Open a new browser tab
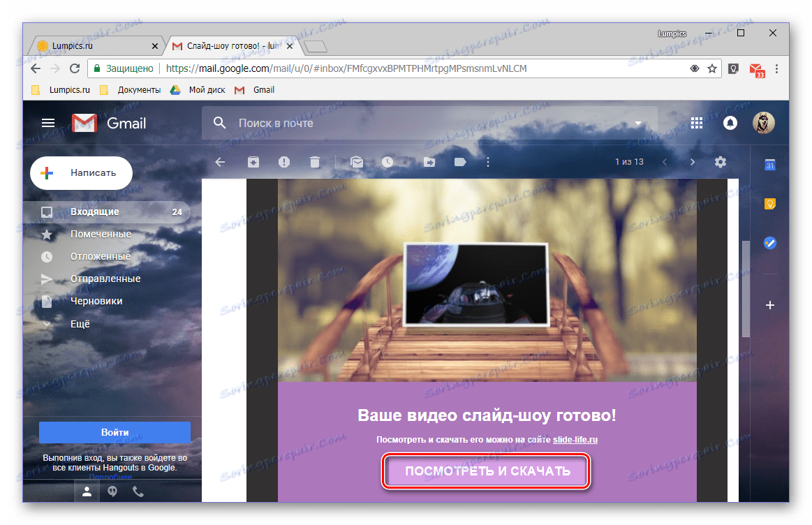 click(x=316, y=47)
